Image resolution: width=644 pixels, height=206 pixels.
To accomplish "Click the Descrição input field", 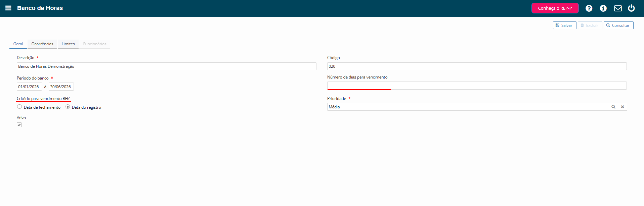I will [x=166, y=66].
